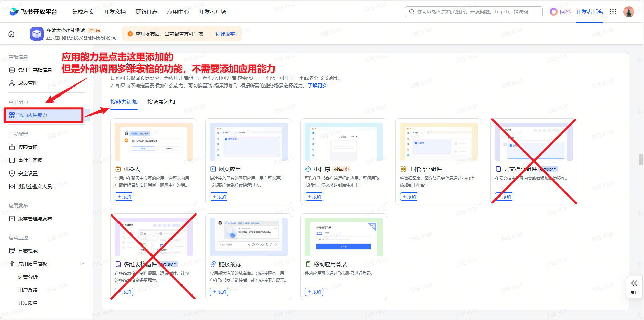Collapse the 应用质量看板 section chevron
The width and height of the screenshot is (644, 320).
[x=83, y=264]
